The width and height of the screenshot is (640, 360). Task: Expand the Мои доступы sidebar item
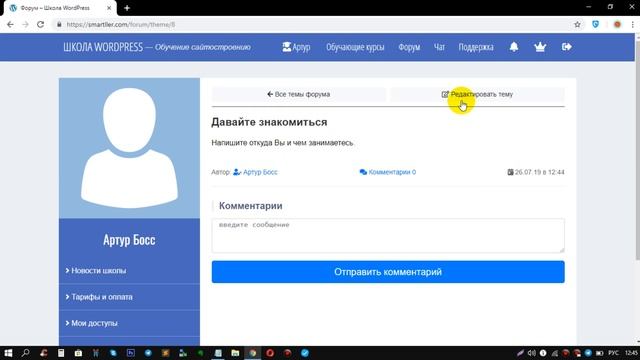[129, 323]
